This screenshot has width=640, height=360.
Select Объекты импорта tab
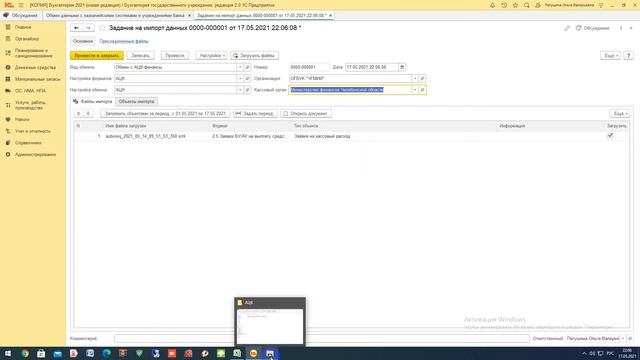(136, 101)
